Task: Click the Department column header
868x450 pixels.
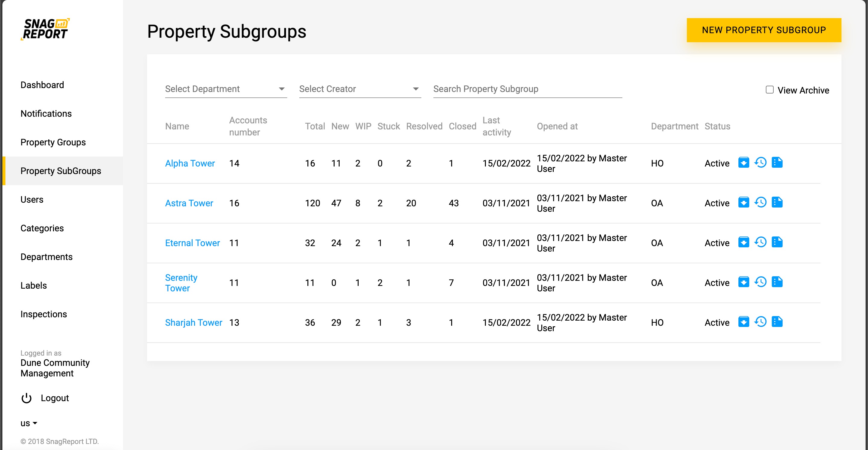Action: tap(674, 126)
